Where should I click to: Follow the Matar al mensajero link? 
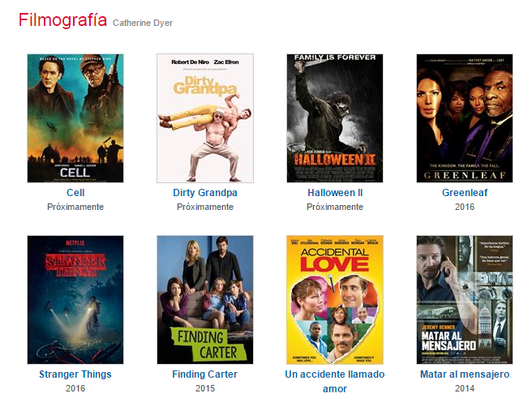pyautogui.click(x=465, y=374)
